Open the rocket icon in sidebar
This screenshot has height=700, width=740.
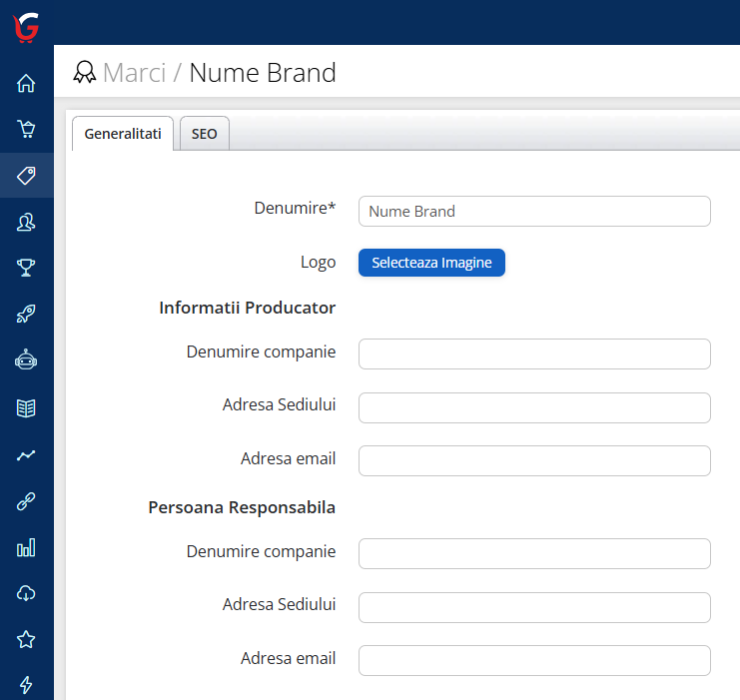(26, 315)
